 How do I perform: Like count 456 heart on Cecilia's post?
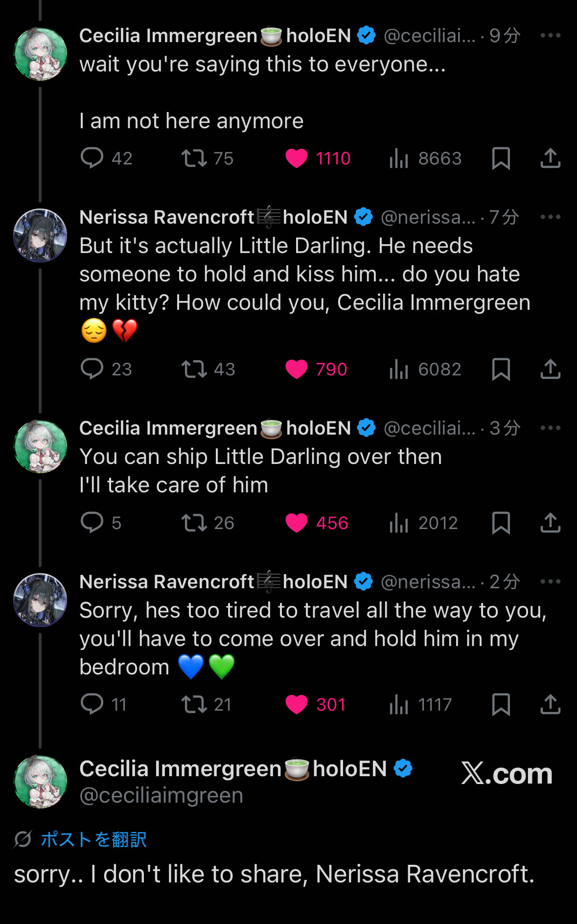pos(297,523)
